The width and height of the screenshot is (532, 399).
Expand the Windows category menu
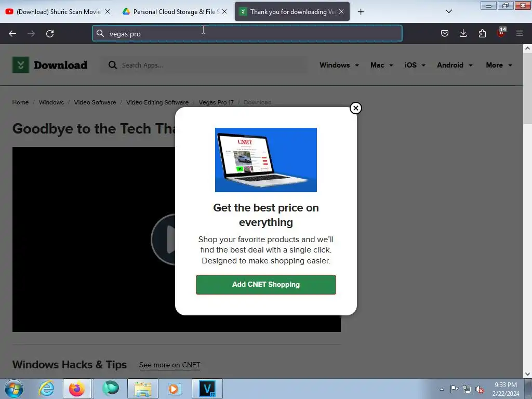click(339, 65)
